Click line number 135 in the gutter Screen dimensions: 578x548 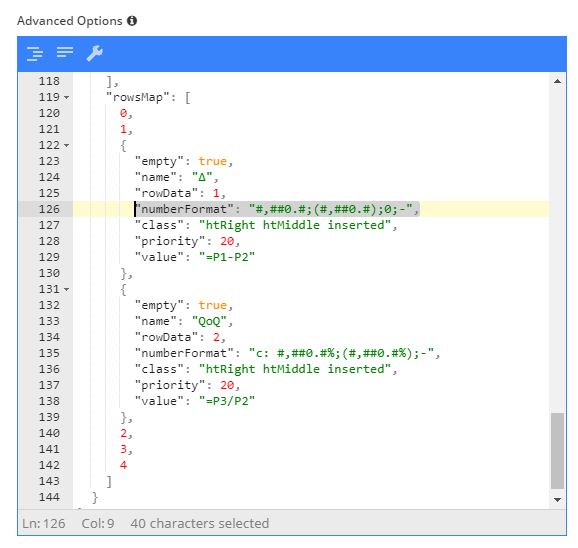[x=49, y=353]
